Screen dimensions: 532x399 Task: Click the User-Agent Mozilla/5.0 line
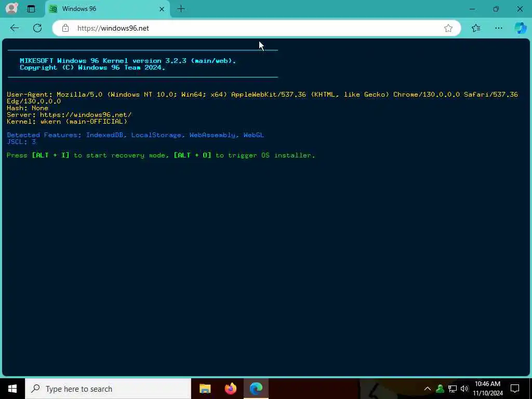pos(262,98)
